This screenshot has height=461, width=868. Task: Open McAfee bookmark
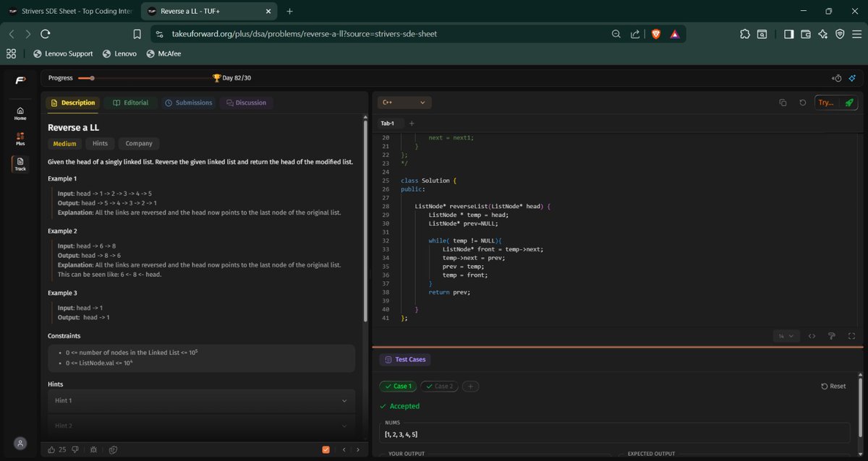click(163, 53)
